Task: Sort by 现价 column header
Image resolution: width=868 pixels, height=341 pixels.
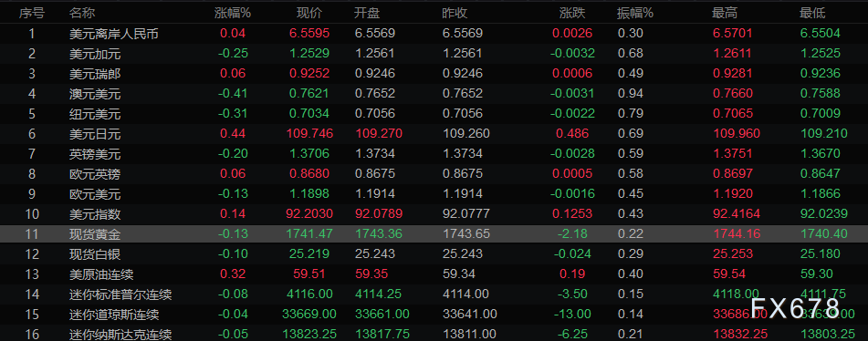Action: (x=309, y=13)
